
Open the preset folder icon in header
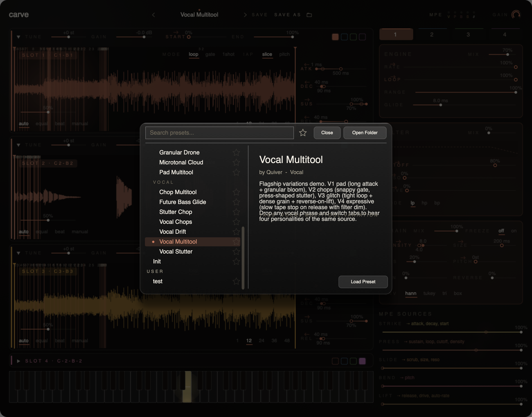click(309, 15)
